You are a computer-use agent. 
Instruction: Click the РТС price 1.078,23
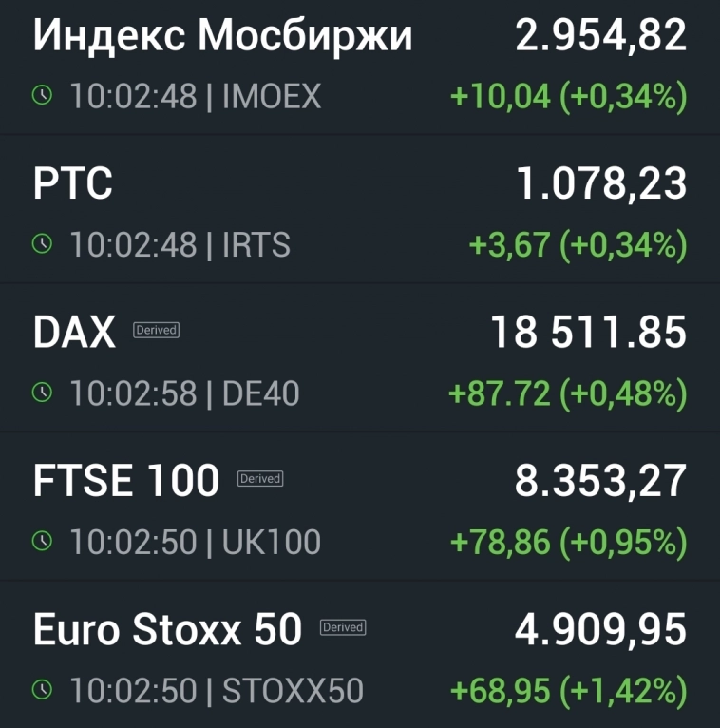(600, 184)
